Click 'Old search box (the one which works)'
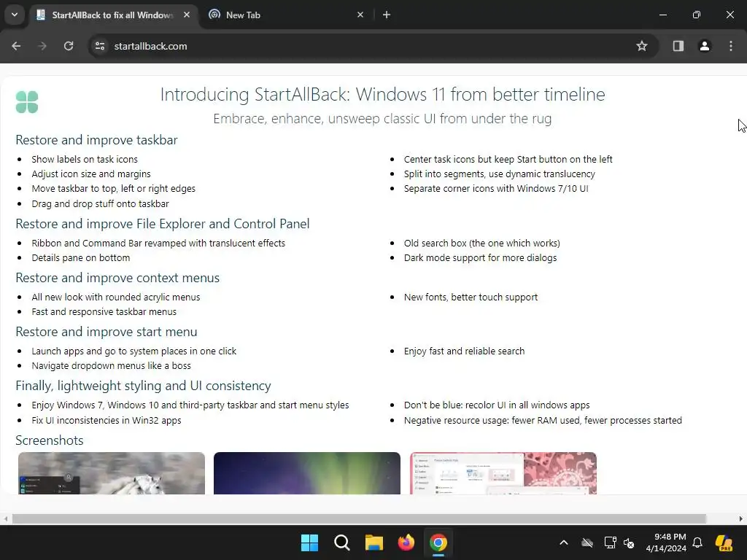747x560 pixels. pyautogui.click(x=482, y=243)
